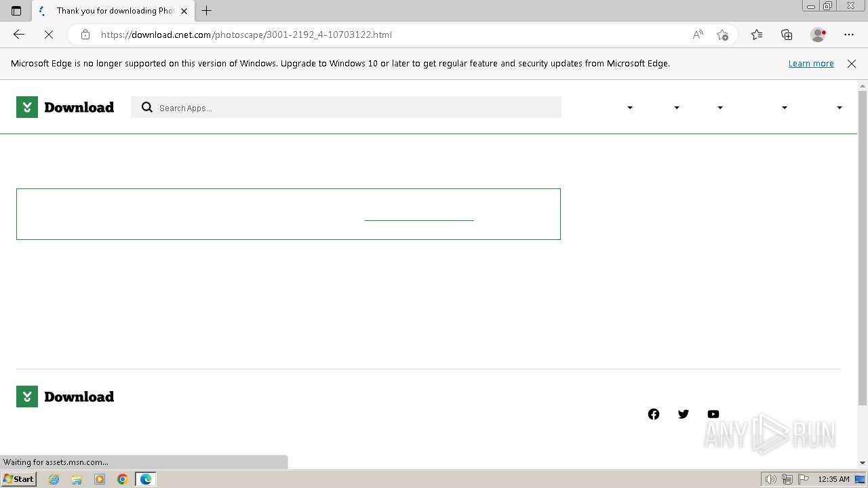
Task: Open the tab actions menu icon
Action: (16, 11)
